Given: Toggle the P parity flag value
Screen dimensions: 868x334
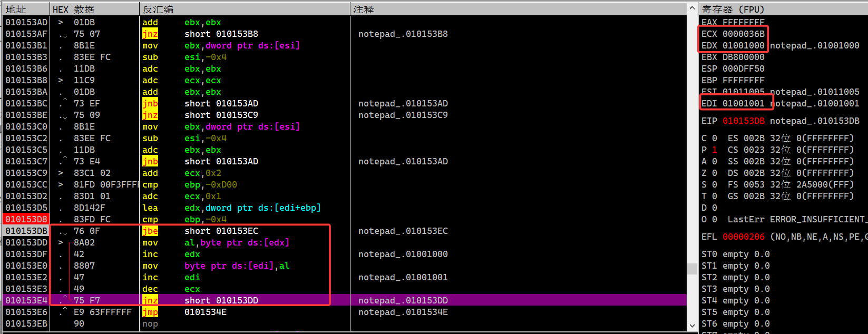Looking at the screenshot, I should tap(715, 150).
